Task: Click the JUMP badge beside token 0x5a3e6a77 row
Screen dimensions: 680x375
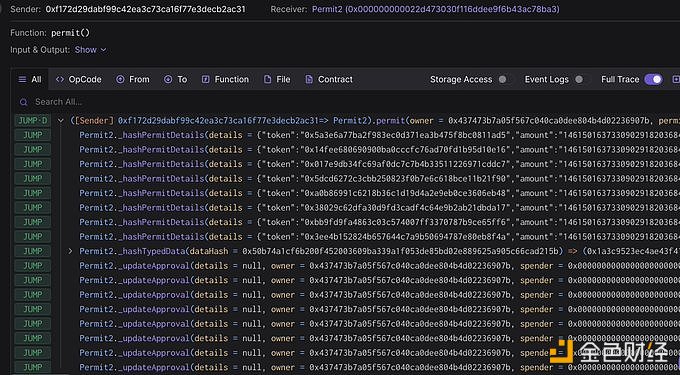Action: coord(33,135)
